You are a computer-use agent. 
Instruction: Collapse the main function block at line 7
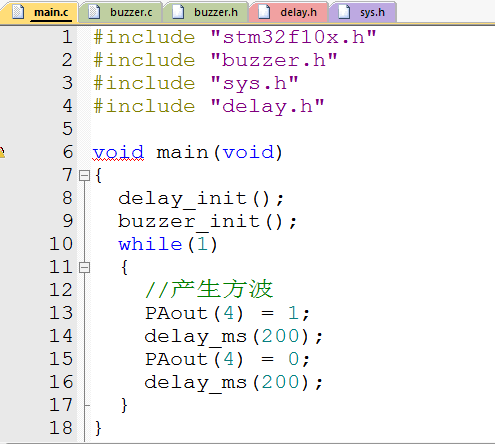click(x=85, y=175)
